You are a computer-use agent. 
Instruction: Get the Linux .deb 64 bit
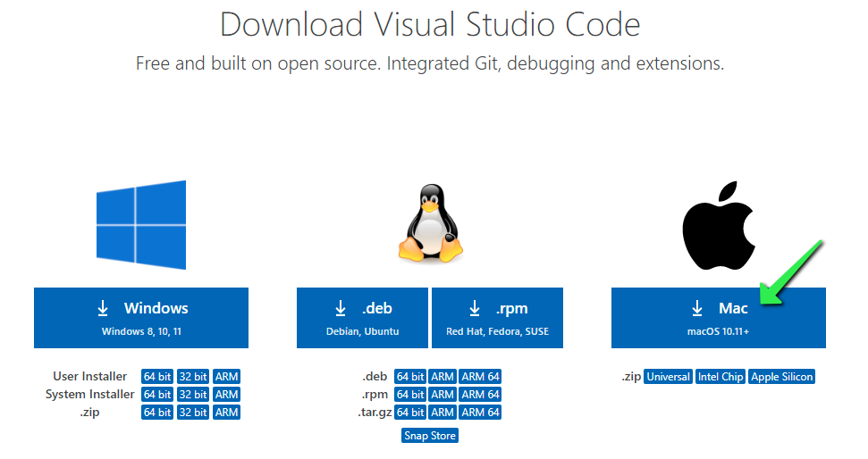410,377
